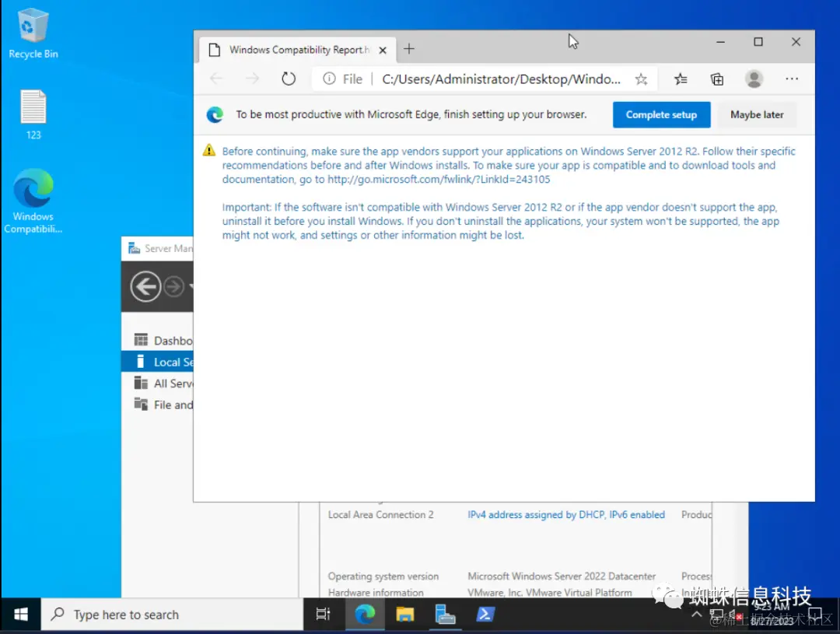This screenshot has height=634, width=840.
Task: Click the Edge forward navigation arrow
Action: (252, 79)
